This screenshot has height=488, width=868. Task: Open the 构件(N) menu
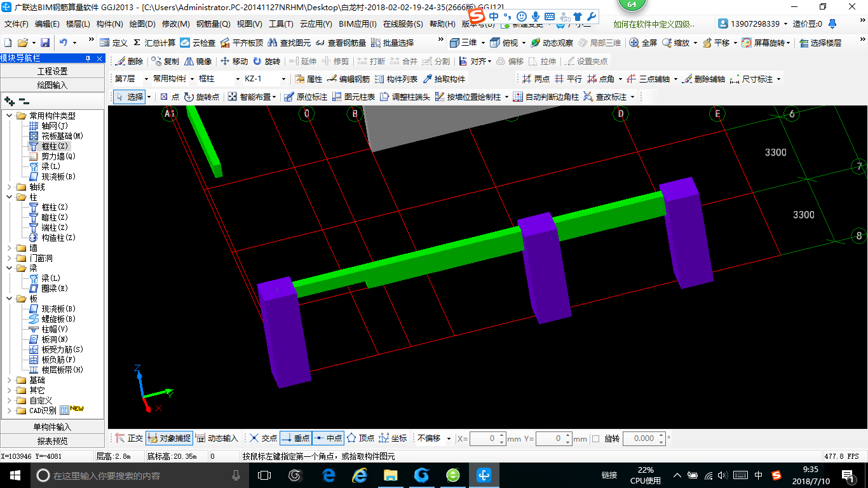109,24
